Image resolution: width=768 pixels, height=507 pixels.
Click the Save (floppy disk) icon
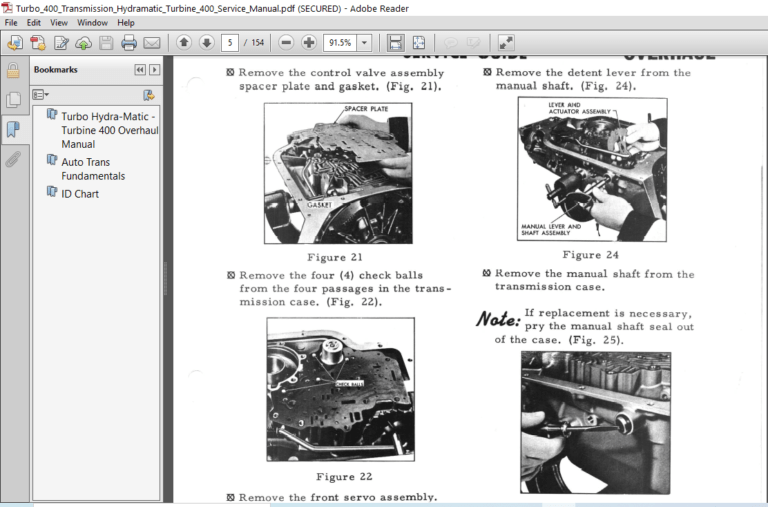[x=106, y=43]
